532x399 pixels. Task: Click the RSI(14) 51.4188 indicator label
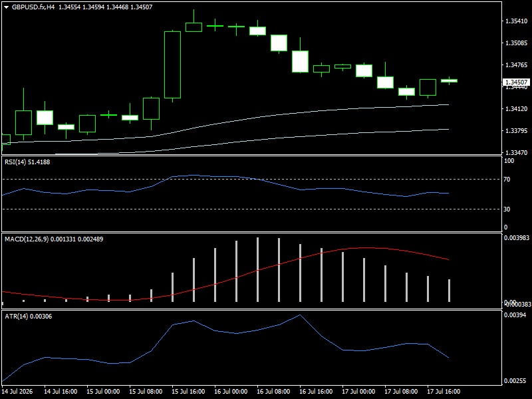[27, 162]
